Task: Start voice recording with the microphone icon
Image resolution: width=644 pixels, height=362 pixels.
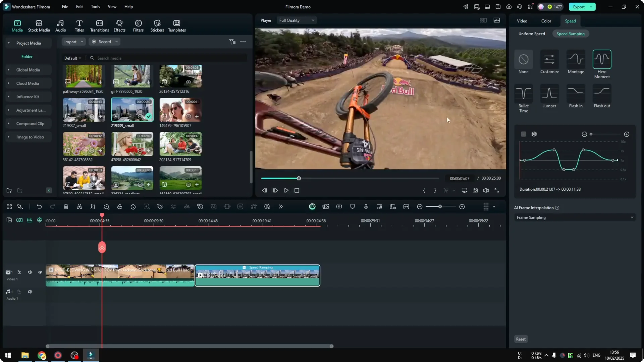Action: 366,206
